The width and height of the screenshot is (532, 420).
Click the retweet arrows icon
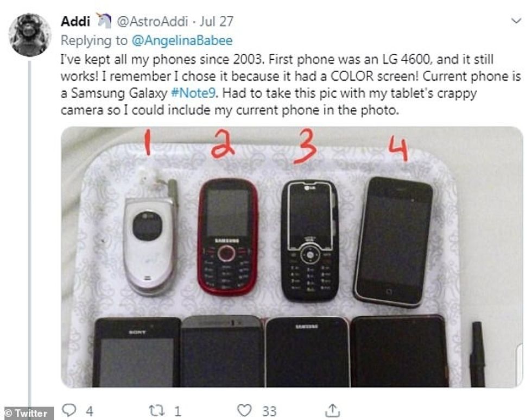(x=157, y=411)
